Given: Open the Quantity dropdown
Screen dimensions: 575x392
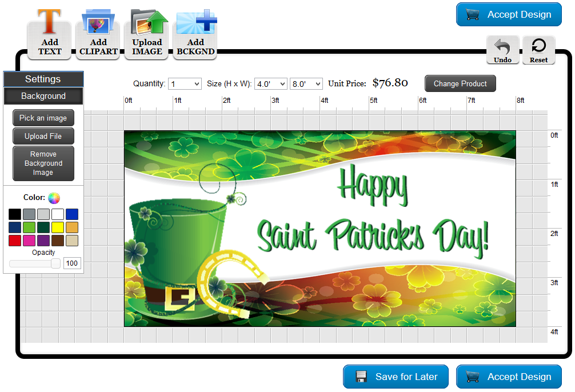Looking at the screenshot, I should coord(185,84).
